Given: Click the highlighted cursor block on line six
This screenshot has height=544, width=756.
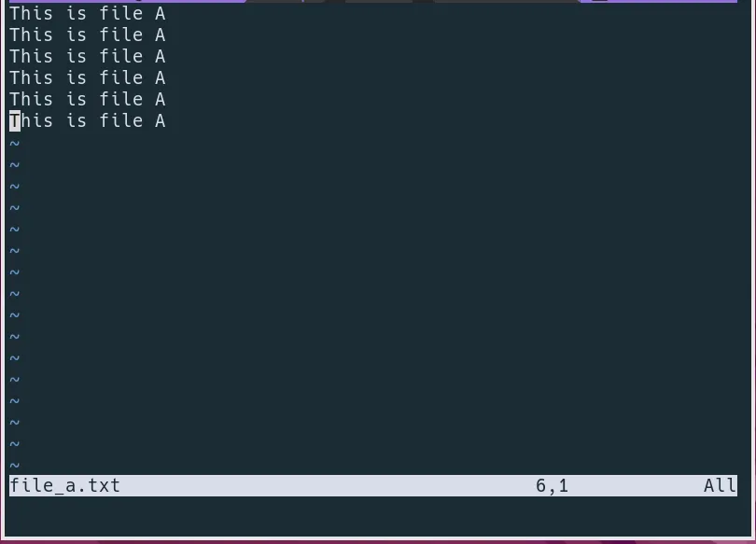Looking at the screenshot, I should 15,120.
